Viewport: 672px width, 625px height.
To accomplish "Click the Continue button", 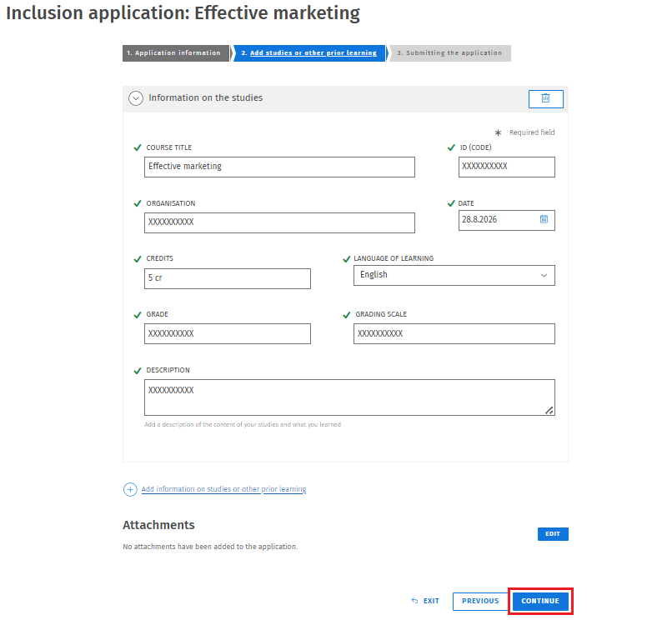I will click(x=540, y=601).
